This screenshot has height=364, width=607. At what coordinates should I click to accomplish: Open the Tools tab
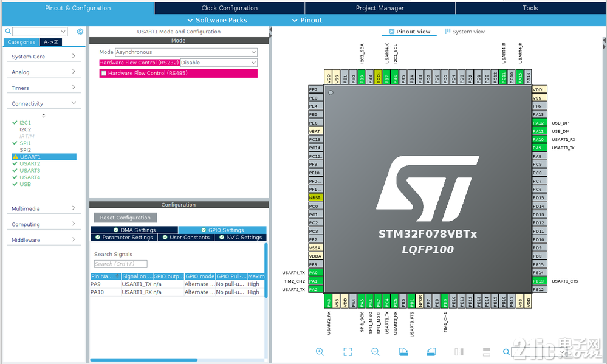point(530,8)
